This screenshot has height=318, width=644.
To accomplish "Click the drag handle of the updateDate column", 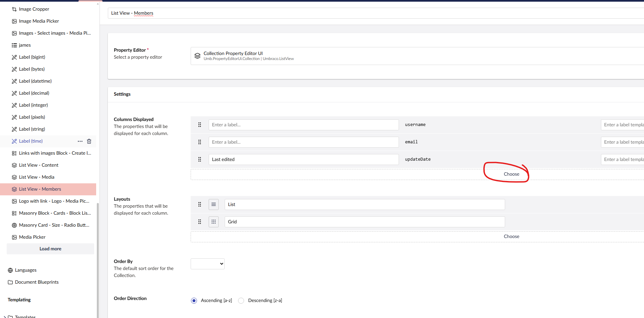I will point(200,159).
